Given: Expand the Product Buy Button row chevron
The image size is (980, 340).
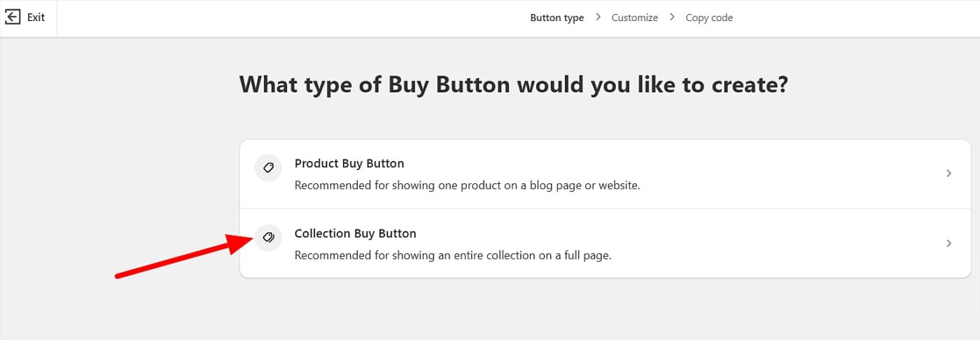Looking at the screenshot, I should tap(949, 173).
